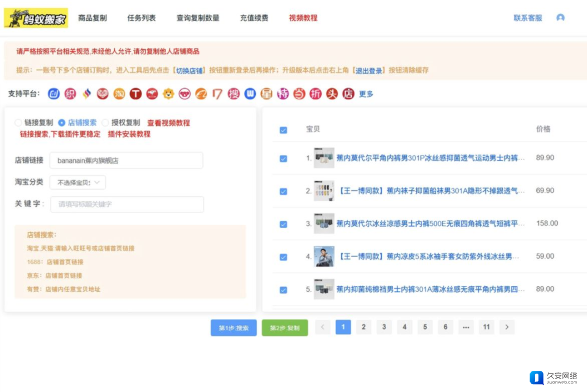The width and height of the screenshot is (587, 392).
Task: Select the 17 platform icon
Action: click(217, 94)
